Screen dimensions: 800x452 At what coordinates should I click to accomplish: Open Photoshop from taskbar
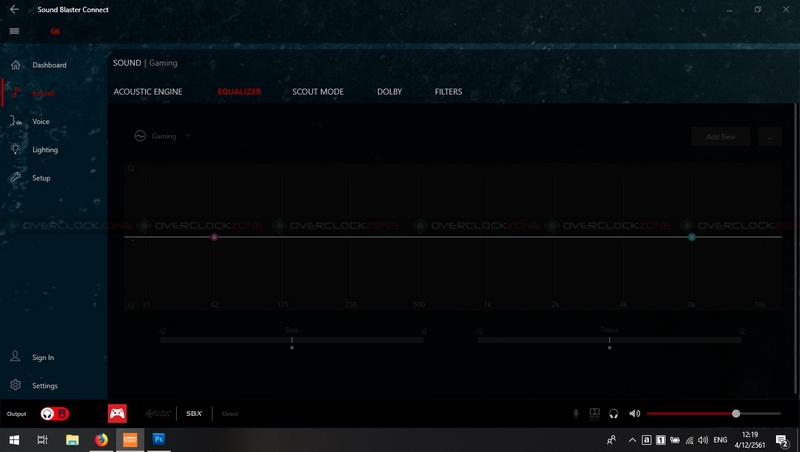159,439
